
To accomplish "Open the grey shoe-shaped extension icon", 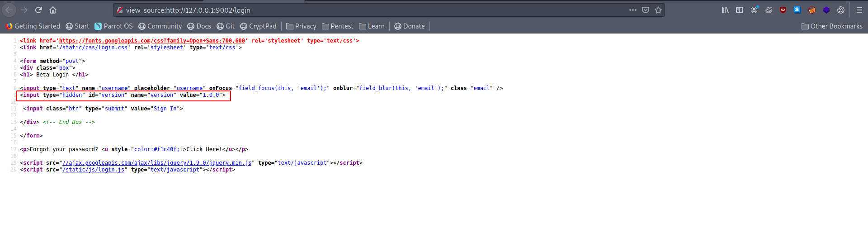I will (x=769, y=10).
